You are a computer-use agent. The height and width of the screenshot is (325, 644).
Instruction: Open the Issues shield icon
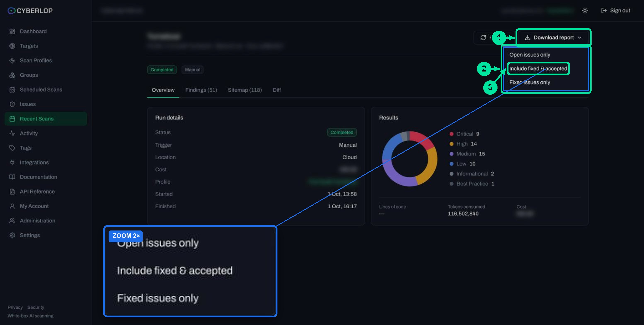[x=12, y=104]
